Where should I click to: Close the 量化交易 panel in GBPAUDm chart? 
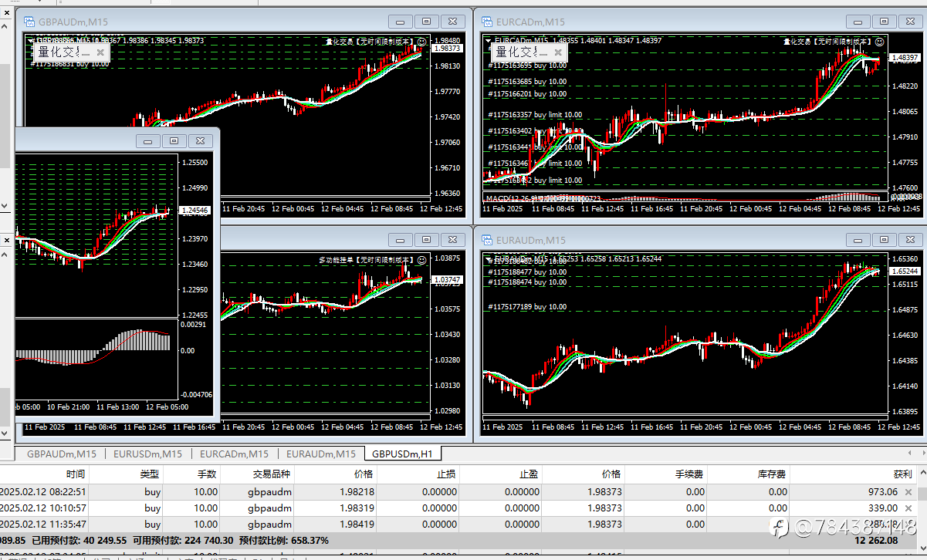click(x=101, y=52)
